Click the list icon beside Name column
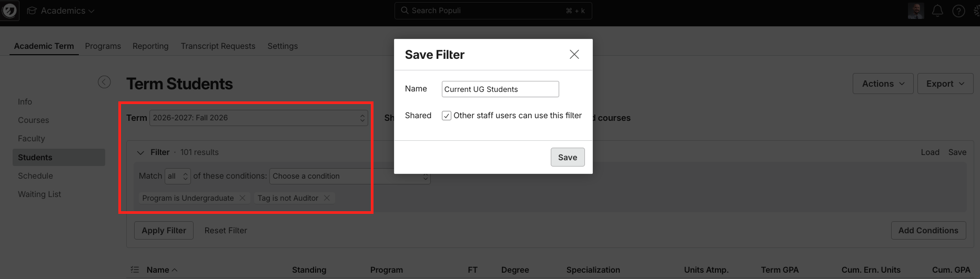This screenshot has height=279, width=980. click(x=135, y=270)
